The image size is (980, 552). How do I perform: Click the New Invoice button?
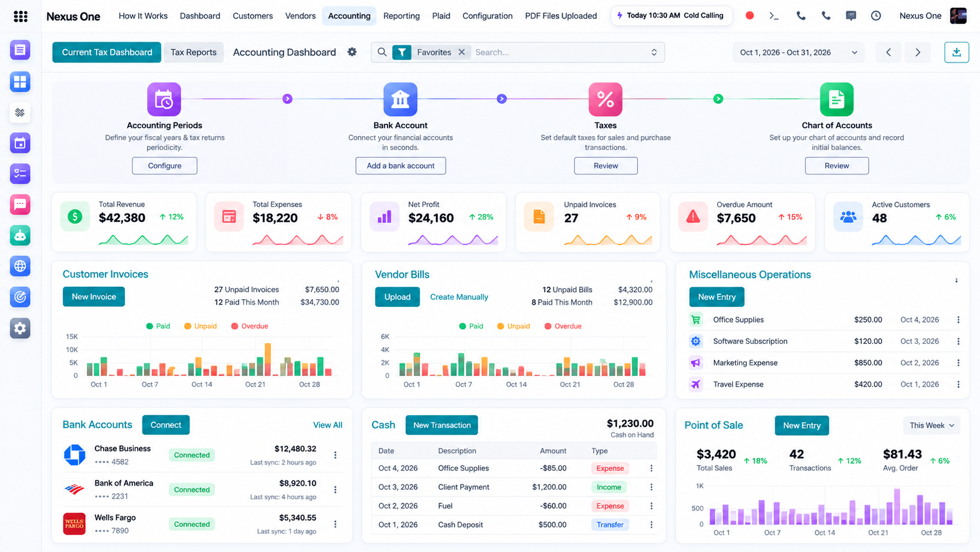click(x=94, y=297)
